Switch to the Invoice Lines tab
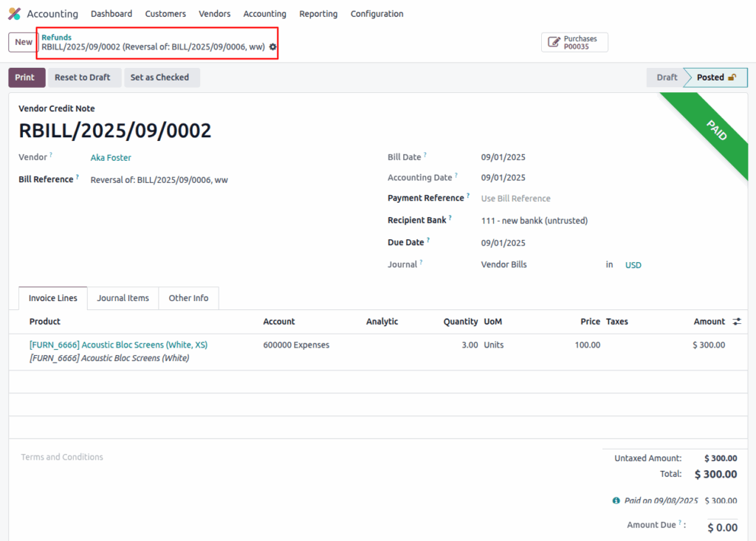 [x=52, y=298]
